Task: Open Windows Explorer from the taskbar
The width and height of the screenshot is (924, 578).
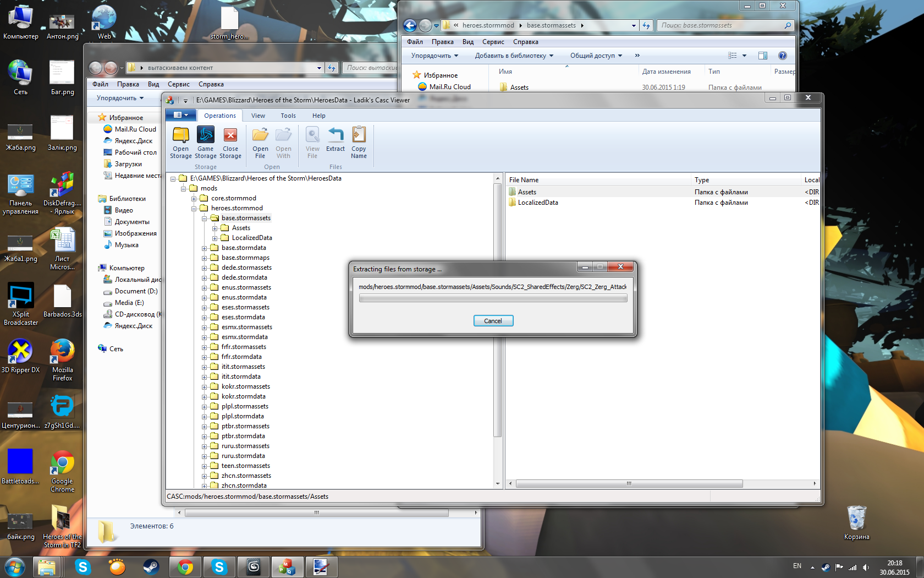Action: [x=47, y=566]
